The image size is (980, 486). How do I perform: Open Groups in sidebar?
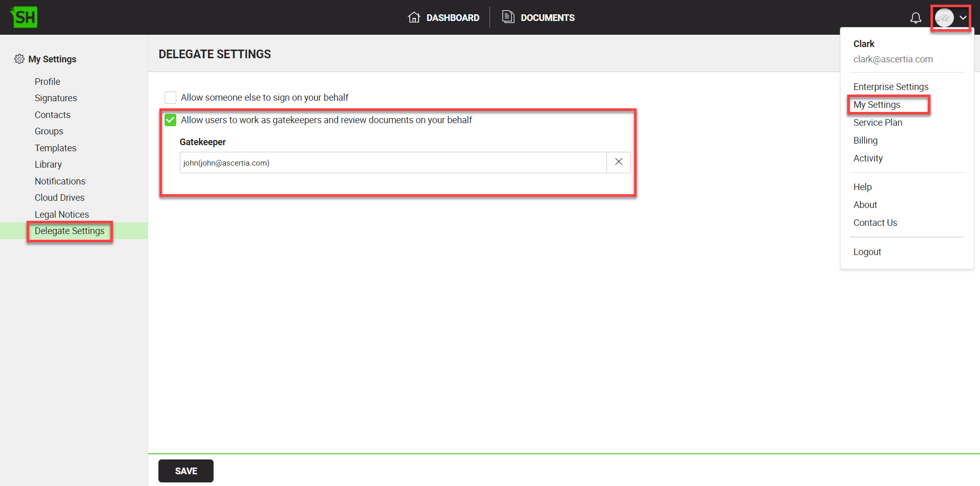tap(49, 131)
